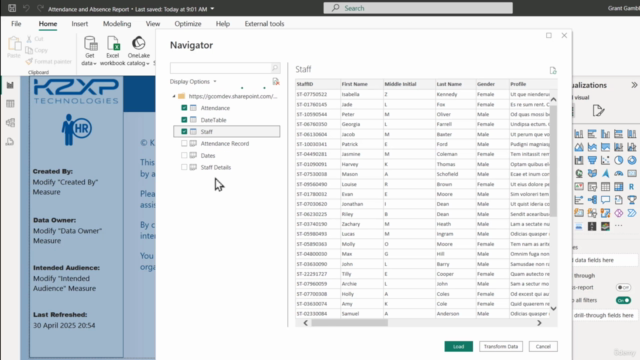Select the Decomposition tree visual
The width and height of the screenshot is (640, 360).
click(x=592, y=200)
